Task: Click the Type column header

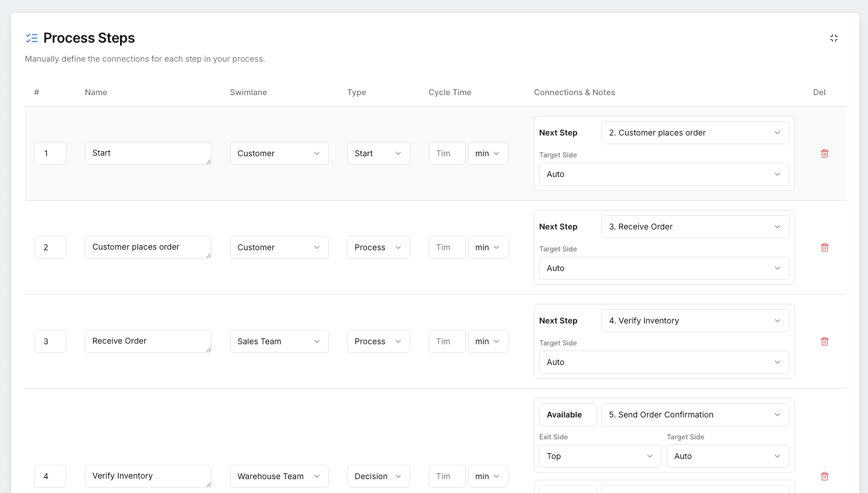Action: click(357, 92)
